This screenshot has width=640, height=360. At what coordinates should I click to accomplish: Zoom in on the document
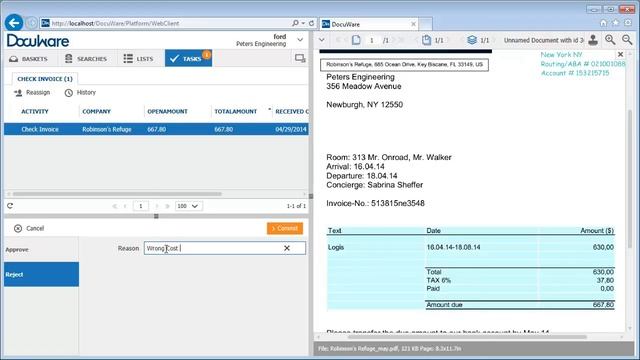pos(610,40)
